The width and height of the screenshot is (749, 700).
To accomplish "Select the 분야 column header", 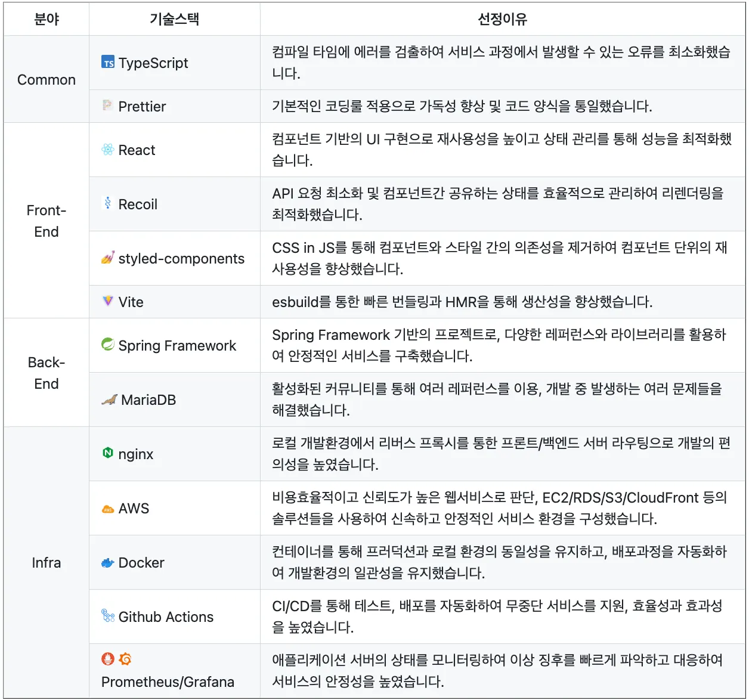I will (x=47, y=19).
